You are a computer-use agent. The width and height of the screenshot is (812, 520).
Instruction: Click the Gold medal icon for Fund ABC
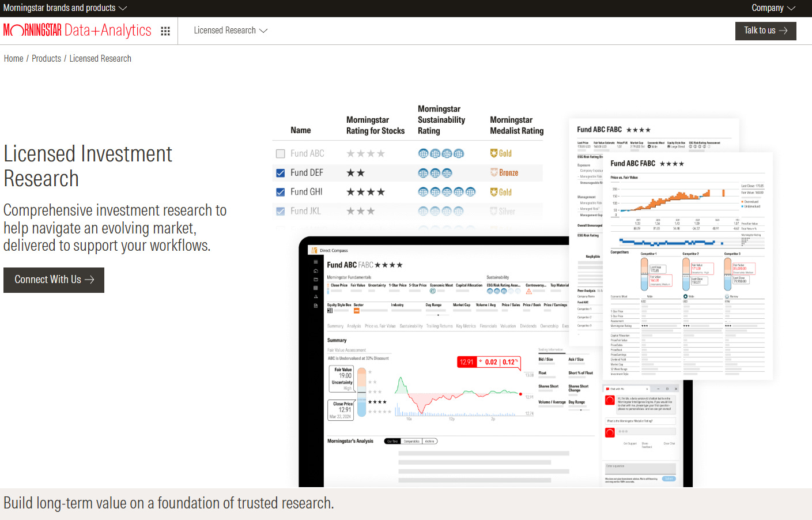click(x=494, y=153)
